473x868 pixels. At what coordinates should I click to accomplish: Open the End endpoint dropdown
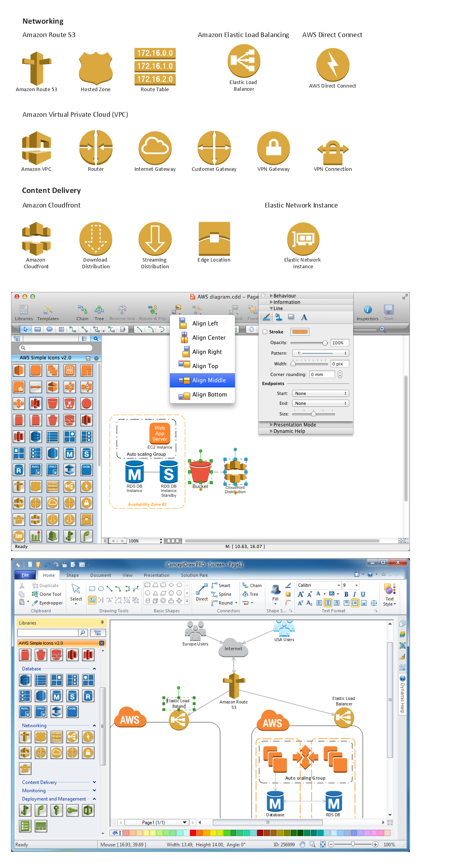320,403
